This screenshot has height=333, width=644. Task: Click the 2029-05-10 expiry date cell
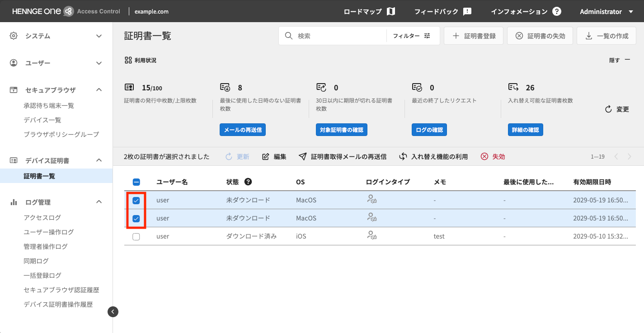click(601, 236)
